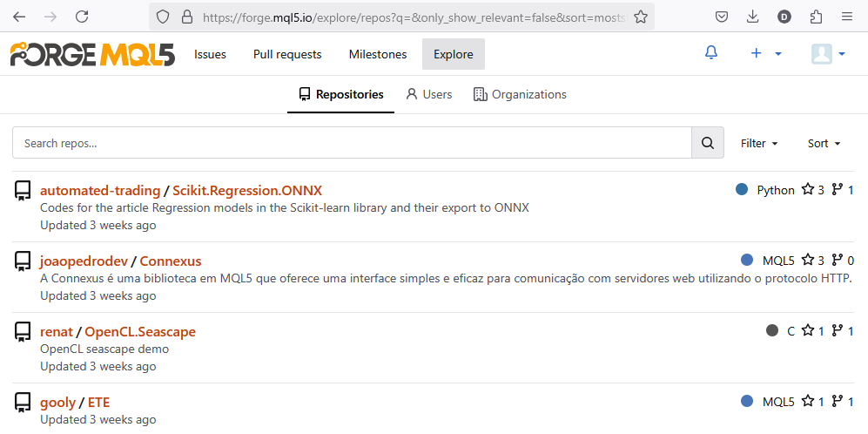The image size is (868, 434).
Task: Open the shield tracking protection icon
Action: point(162,17)
